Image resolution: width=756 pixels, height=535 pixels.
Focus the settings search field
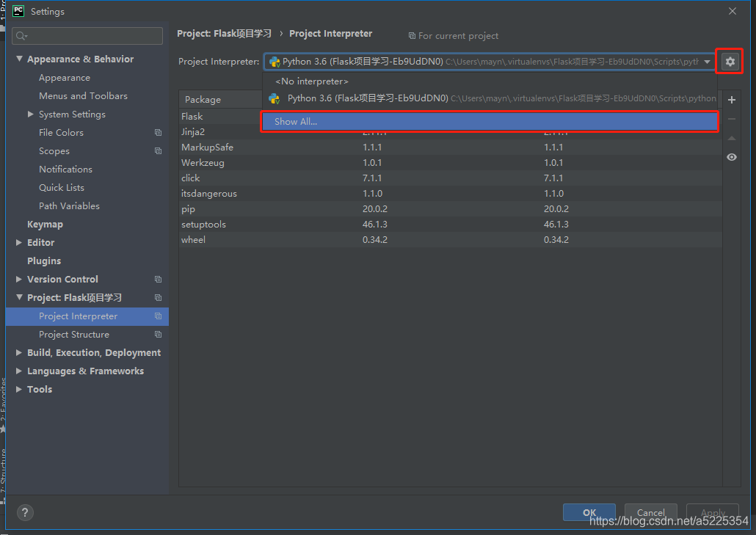click(87, 36)
